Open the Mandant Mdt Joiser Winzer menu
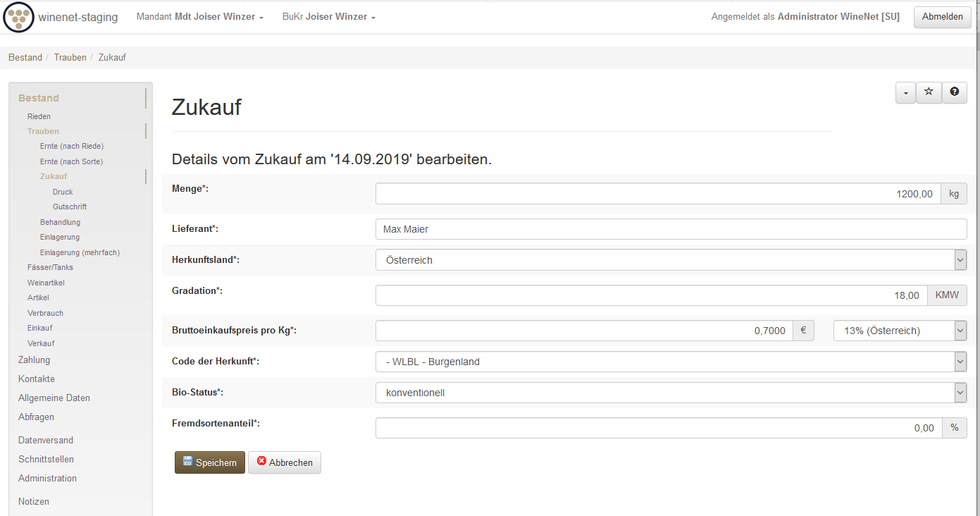This screenshot has height=516, width=980. tap(199, 17)
